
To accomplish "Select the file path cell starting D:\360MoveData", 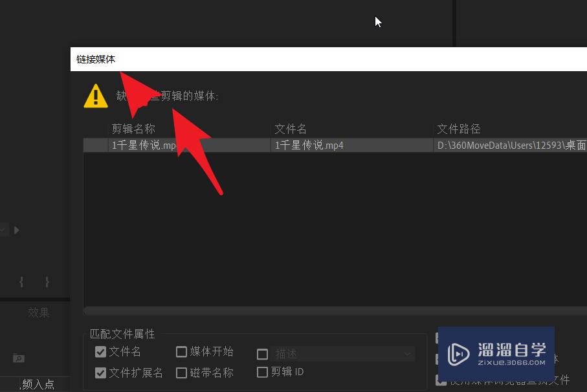I will coord(511,145).
